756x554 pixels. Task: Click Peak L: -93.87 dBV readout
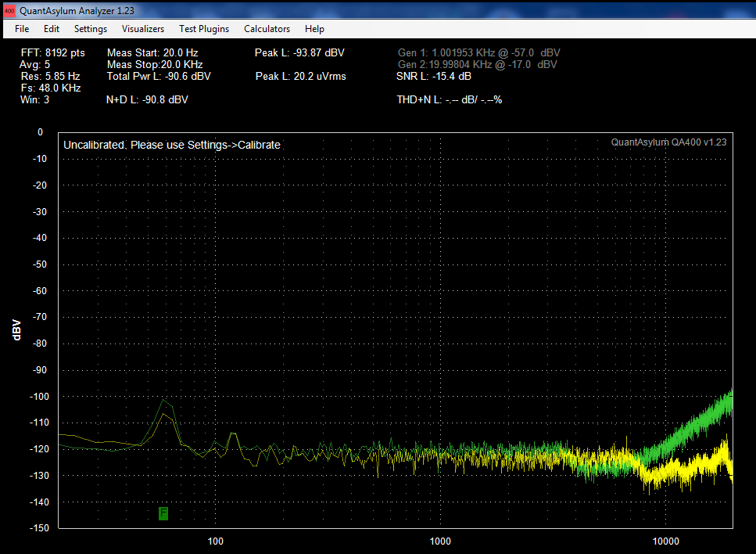[x=299, y=53]
